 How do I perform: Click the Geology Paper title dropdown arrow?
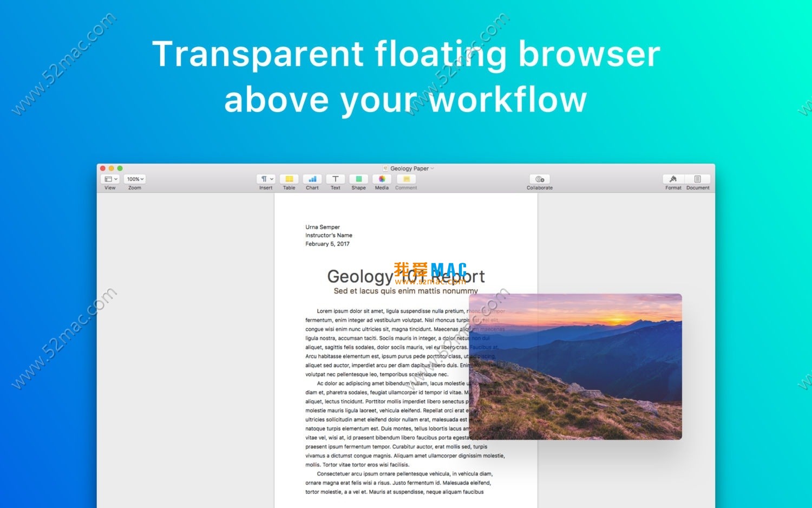point(432,168)
